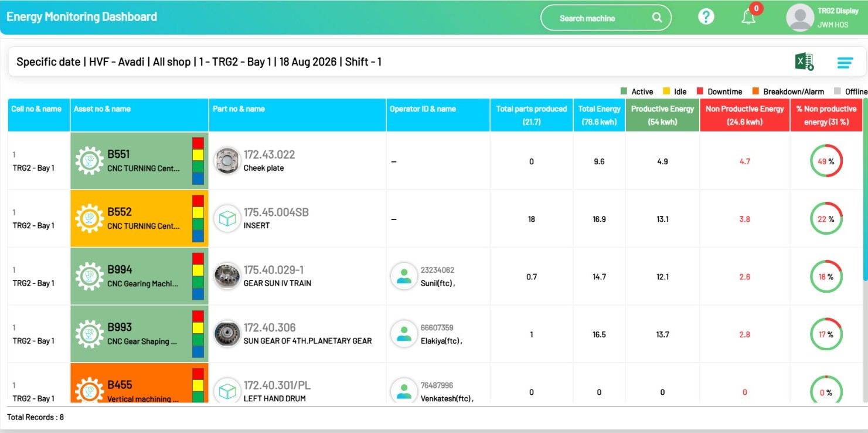The width and height of the screenshot is (868, 433).
Task: Click part number 175.45.004SB
Action: 276,212
